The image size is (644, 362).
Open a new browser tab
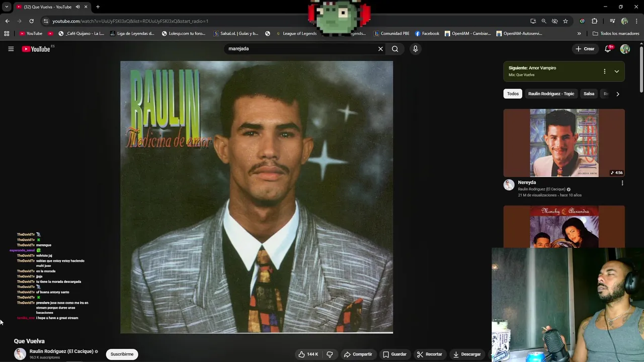coord(98,7)
